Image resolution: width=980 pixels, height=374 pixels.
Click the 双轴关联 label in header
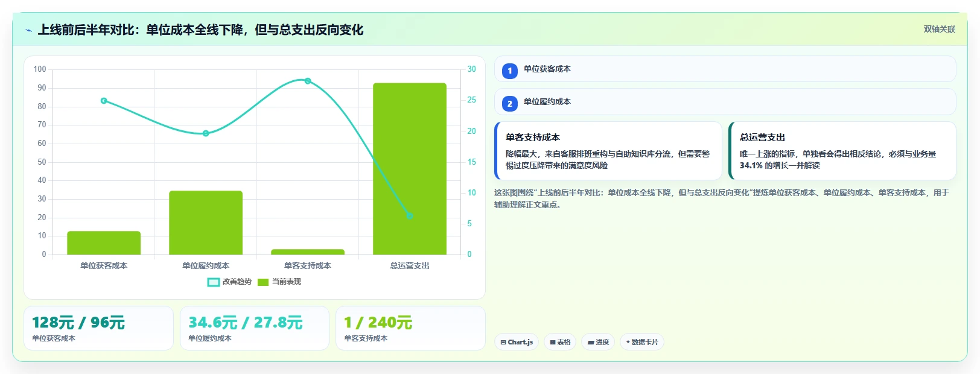pyautogui.click(x=940, y=29)
